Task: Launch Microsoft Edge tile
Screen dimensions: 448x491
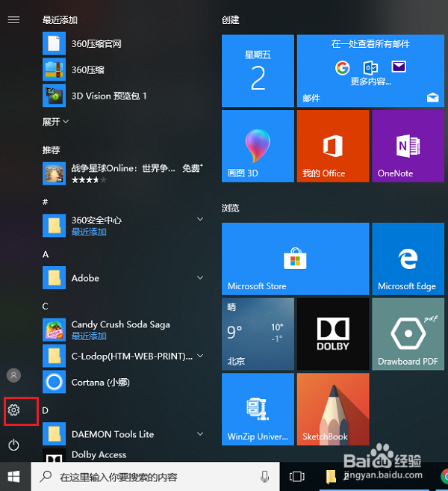Action: (x=408, y=259)
